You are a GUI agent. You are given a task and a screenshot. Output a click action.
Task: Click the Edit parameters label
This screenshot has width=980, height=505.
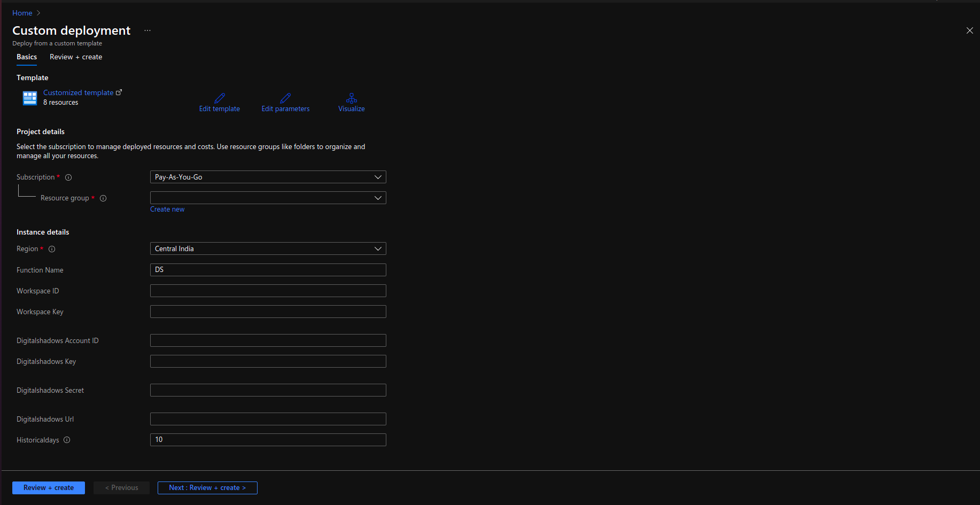(x=285, y=109)
